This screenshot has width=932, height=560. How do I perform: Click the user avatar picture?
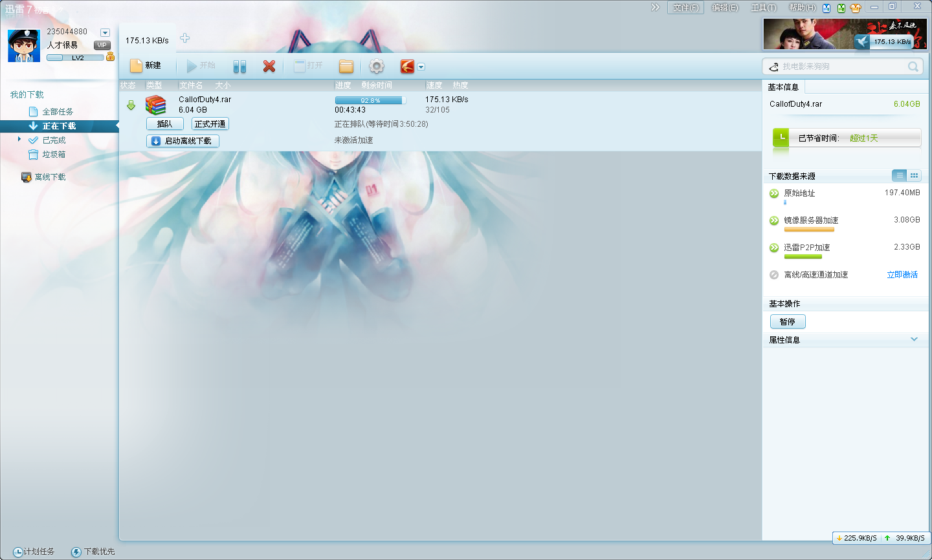[x=24, y=45]
